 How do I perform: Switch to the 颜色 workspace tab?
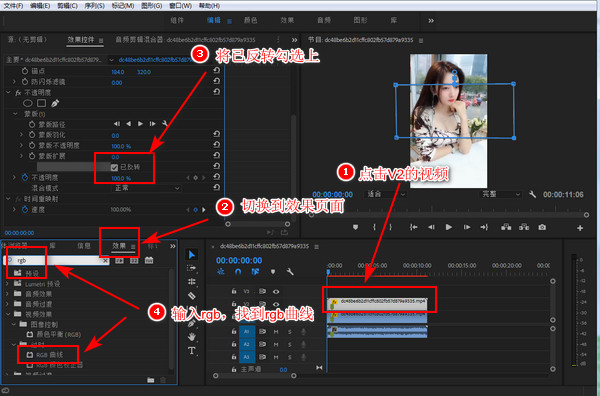tap(251, 20)
